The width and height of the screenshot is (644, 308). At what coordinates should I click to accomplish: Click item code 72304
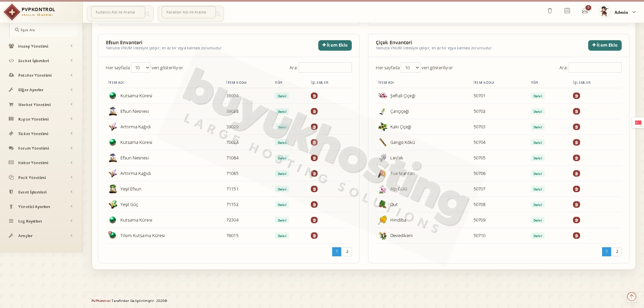(x=232, y=220)
